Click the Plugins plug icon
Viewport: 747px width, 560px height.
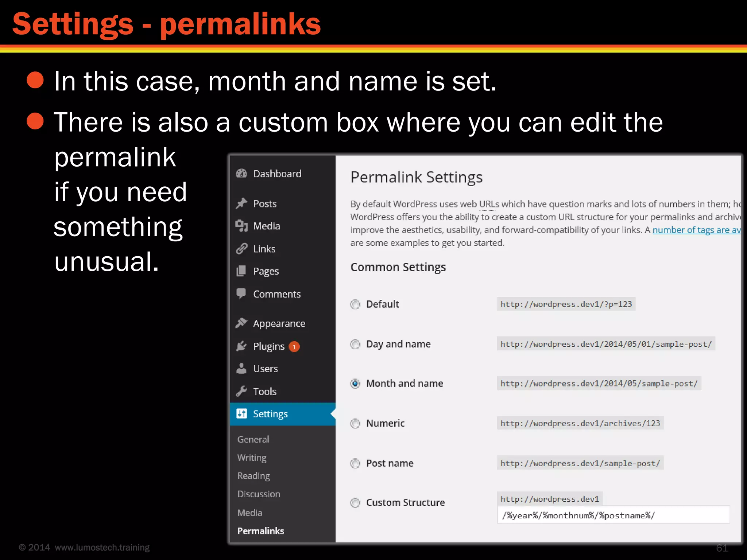(x=241, y=346)
